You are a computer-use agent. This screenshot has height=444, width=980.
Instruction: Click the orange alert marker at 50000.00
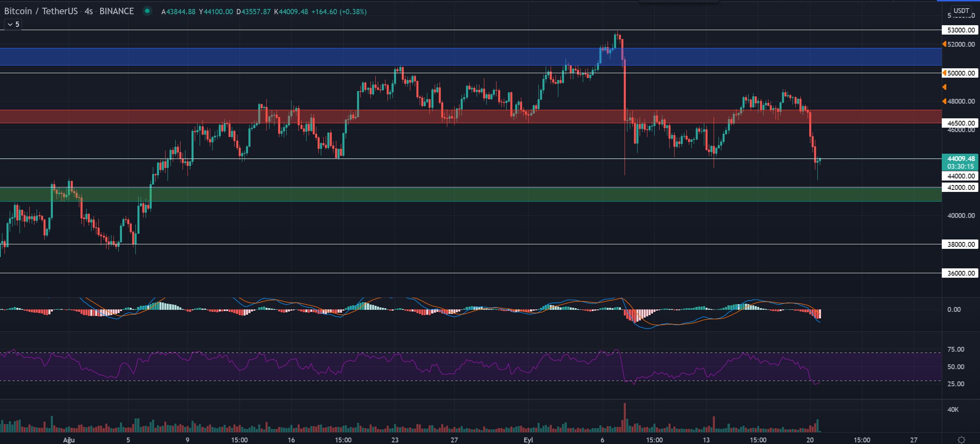coord(945,73)
